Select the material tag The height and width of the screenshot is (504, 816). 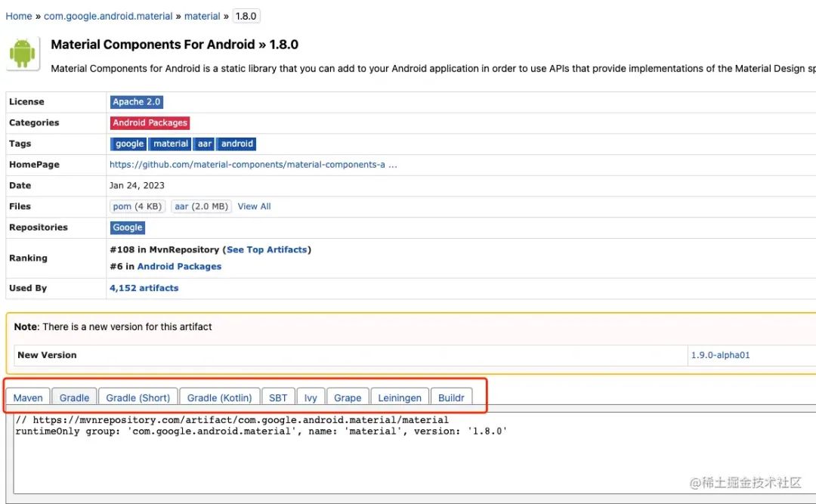170,144
